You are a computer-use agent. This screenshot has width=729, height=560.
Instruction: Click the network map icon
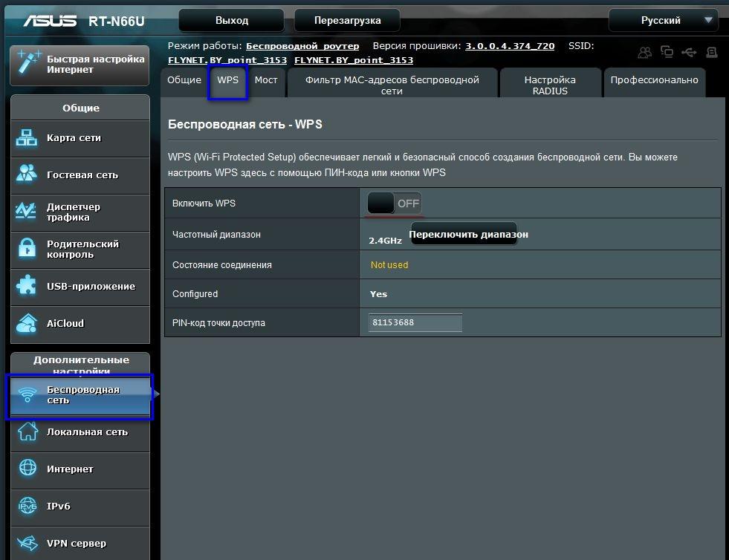pyautogui.click(x=27, y=137)
